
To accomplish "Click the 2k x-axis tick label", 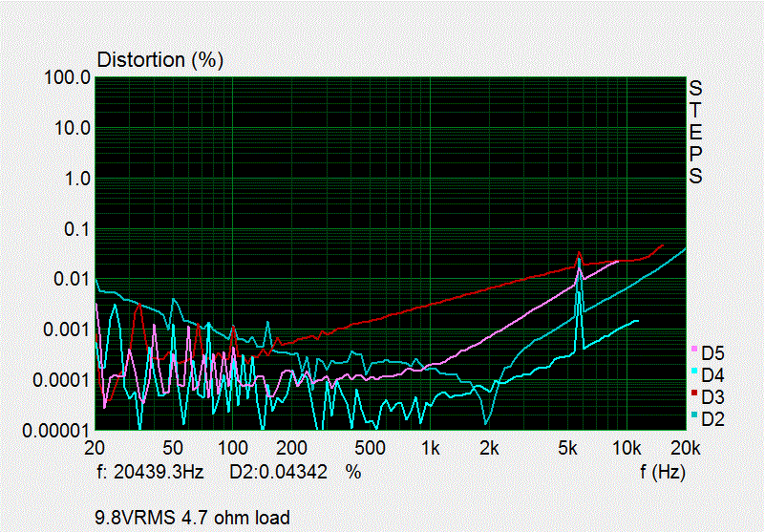I will coord(489,448).
